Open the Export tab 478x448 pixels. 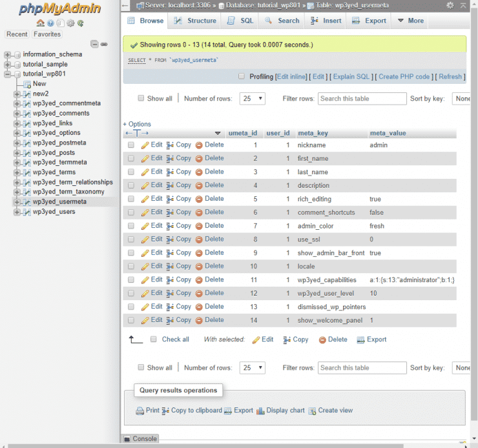(x=369, y=21)
